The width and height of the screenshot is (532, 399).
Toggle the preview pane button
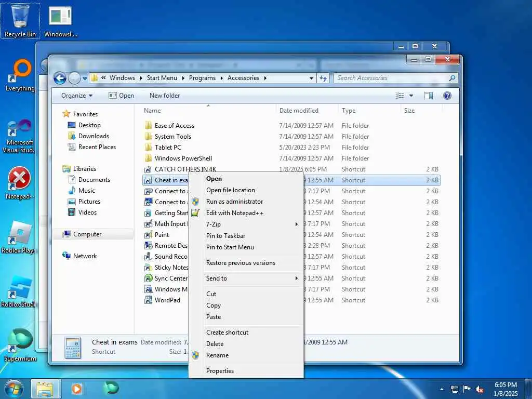pyautogui.click(x=429, y=96)
